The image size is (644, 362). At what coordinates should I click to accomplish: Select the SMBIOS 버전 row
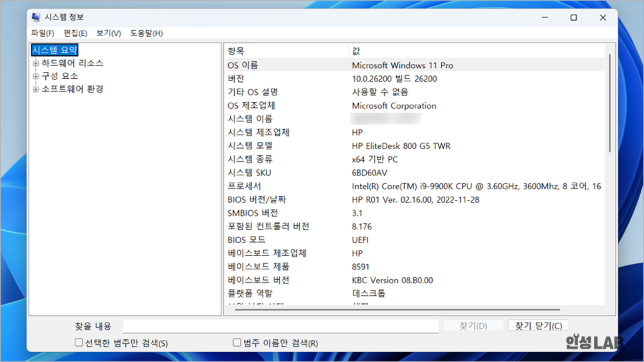[415, 213]
